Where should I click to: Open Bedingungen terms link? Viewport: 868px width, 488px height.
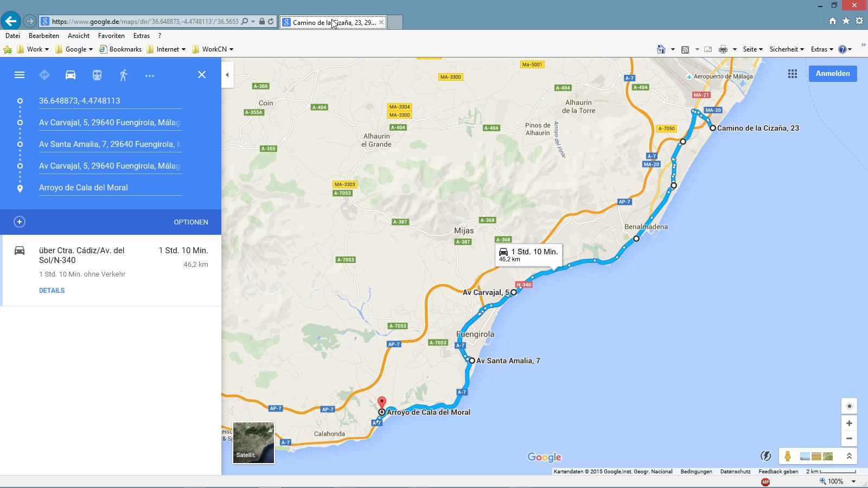(x=696, y=472)
